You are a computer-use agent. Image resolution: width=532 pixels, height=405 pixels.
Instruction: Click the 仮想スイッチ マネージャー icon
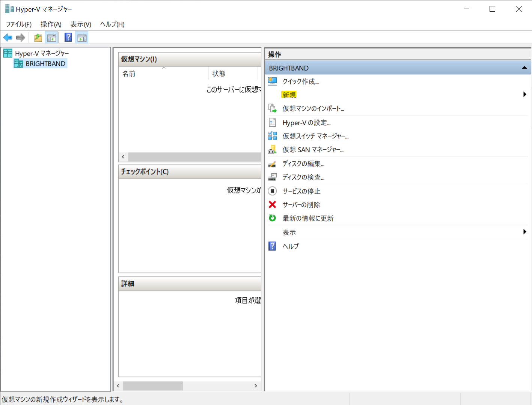[273, 136]
